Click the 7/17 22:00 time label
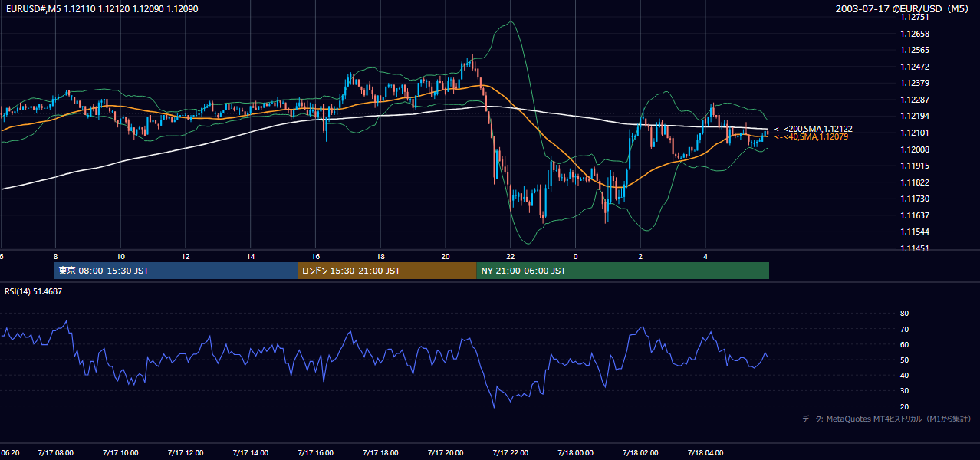 [511, 453]
